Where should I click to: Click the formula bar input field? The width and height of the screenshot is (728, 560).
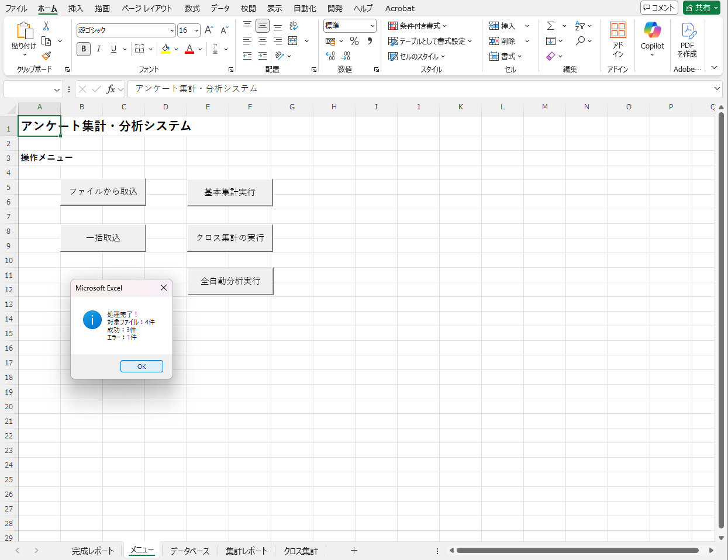point(421,89)
